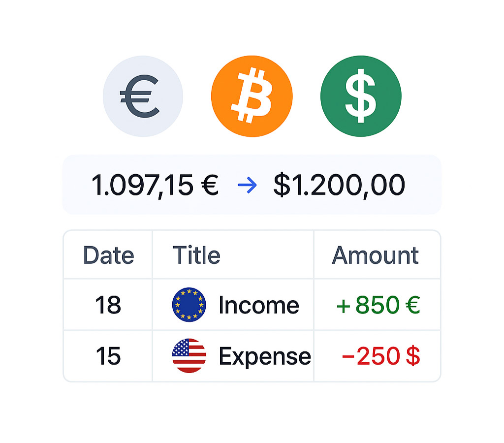Choose the green Dollar currency icon

tap(361, 96)
